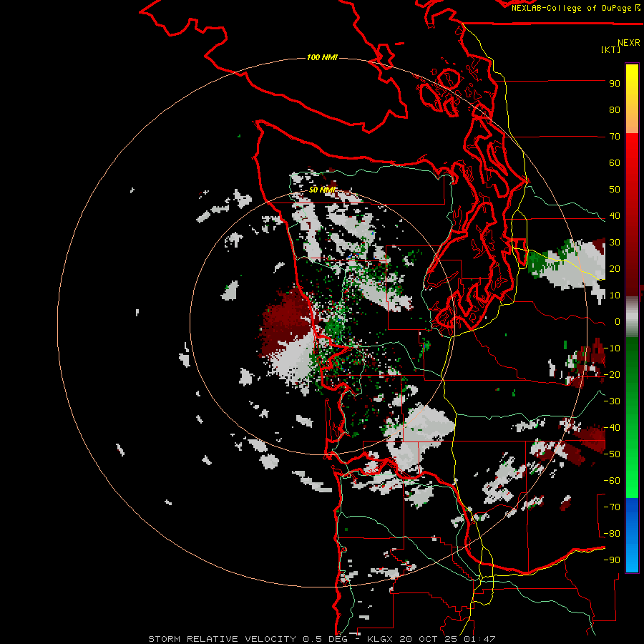644x644 pixels.
Task: Click the -10 value on velocity scale
Action: [x=612, y=348]
